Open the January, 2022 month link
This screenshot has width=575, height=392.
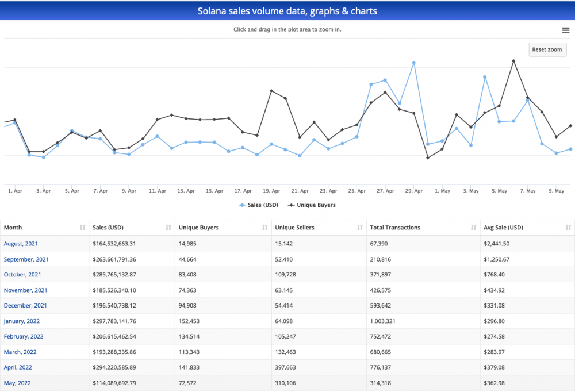[22, 321]
